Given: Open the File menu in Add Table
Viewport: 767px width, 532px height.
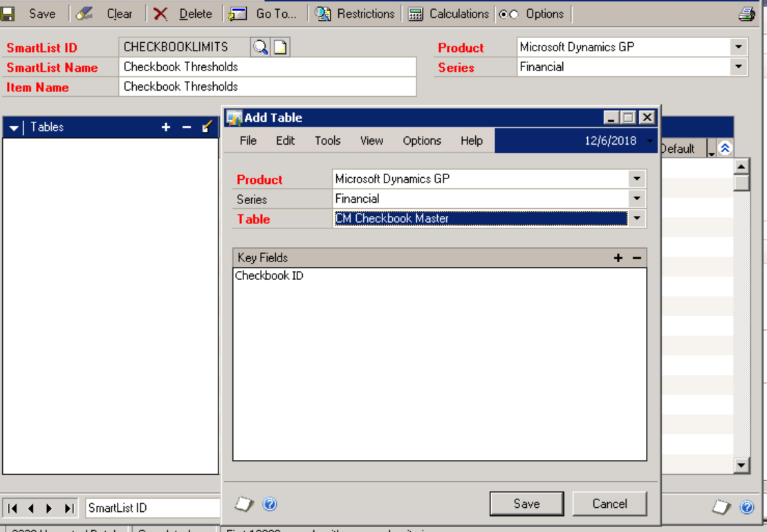Looking at the screenshot, I should pos(248,141).
